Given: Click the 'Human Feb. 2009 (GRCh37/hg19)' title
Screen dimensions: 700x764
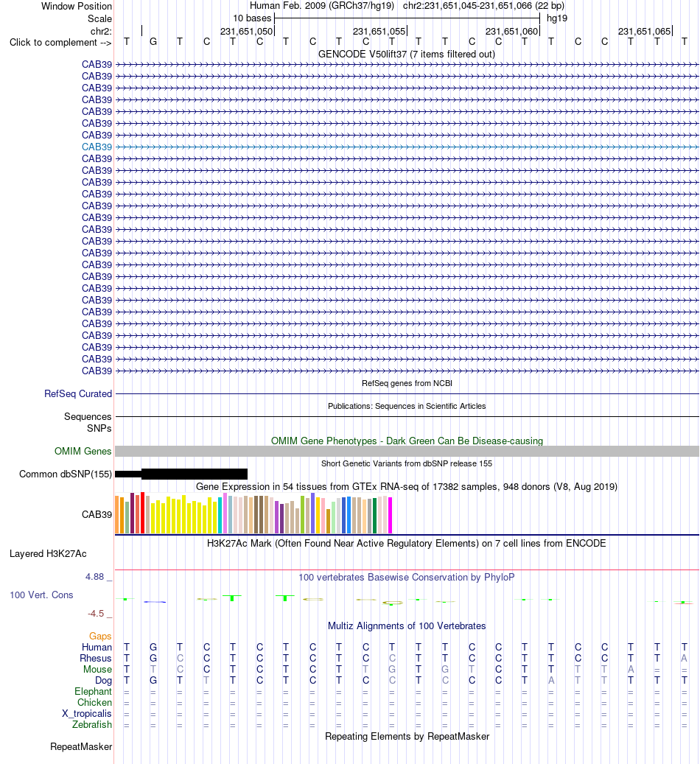Looking at the screenshot, I should pos(322,6).
